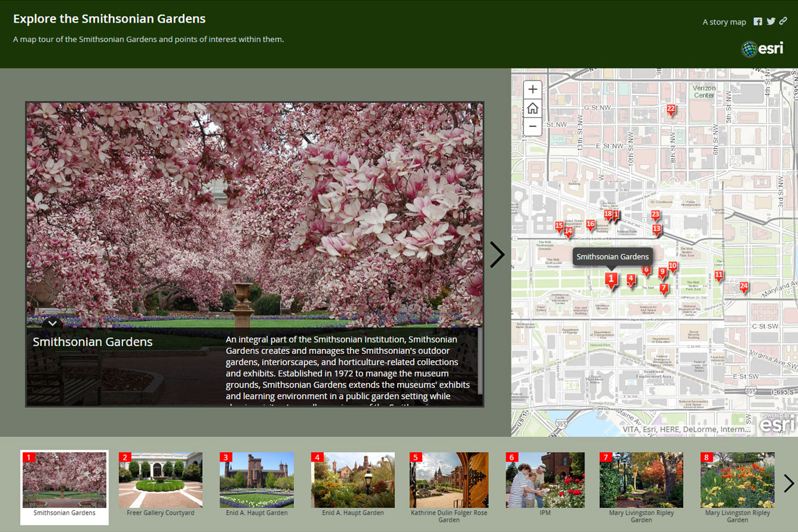
Task: Collapse the photo description panel
Action: tap(52, 323)
